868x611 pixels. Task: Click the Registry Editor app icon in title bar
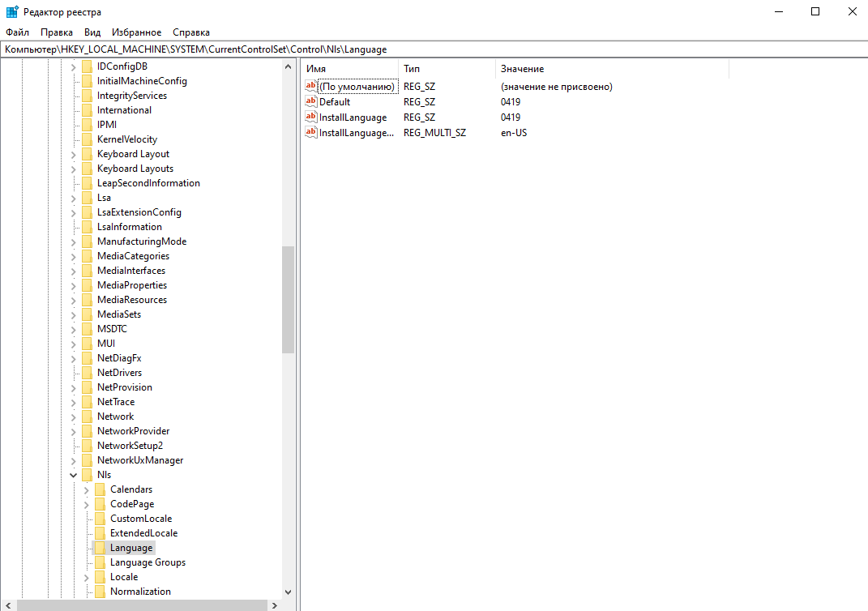(12, 11)
